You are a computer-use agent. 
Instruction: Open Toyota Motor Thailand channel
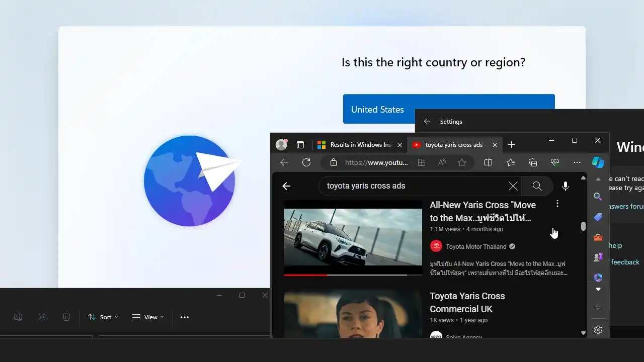click(x=476, y=246)
